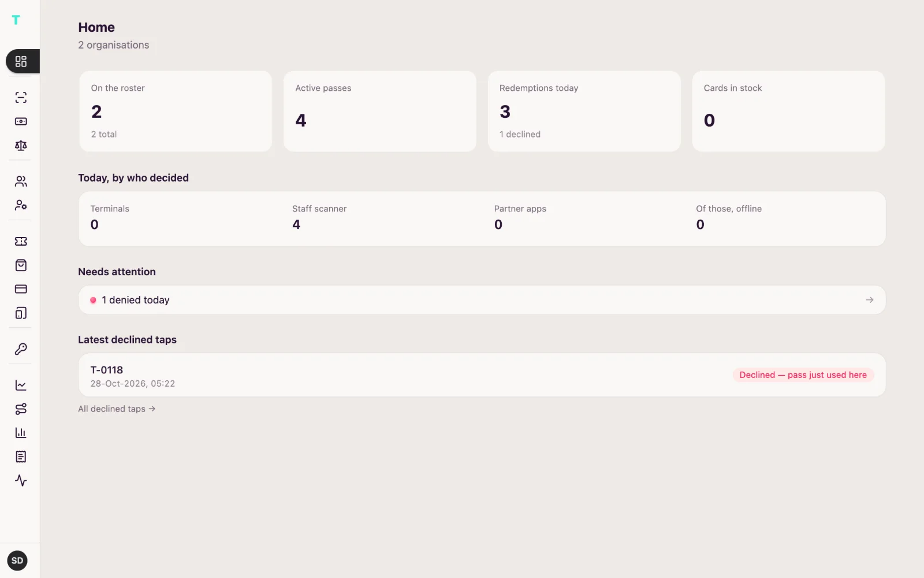Open the activity pulse icon in sidebar
The height and width of the screenshot is (578, 924).
[21, 480]
